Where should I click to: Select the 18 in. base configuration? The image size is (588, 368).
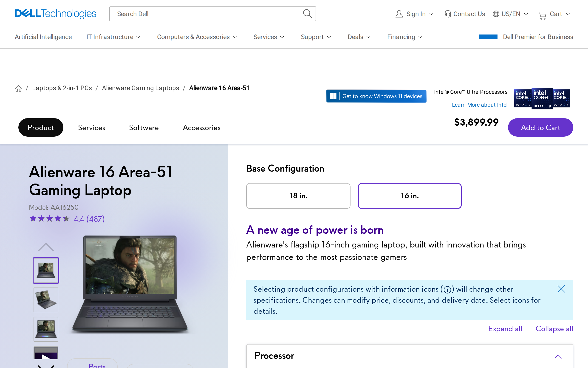coord(298,196)
